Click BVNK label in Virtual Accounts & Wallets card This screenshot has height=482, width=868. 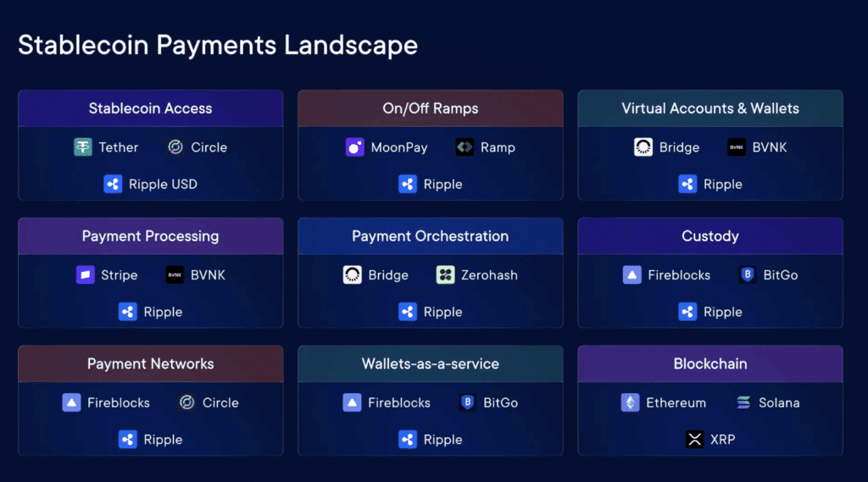770,147
